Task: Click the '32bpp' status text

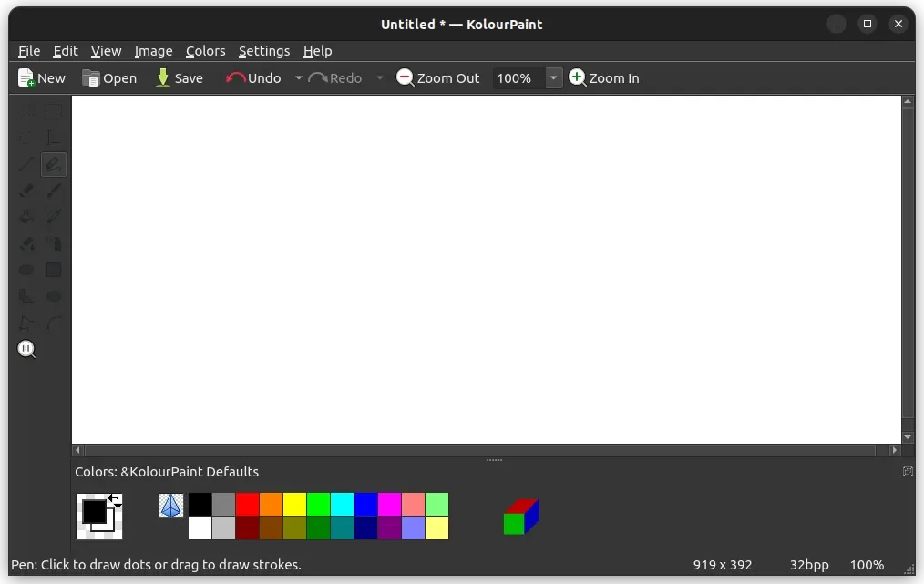Action: click(809, 565)
